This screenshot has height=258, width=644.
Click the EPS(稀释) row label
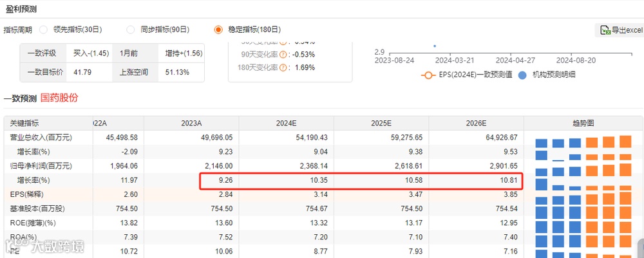pyautogui.click(x=26, y=194)
